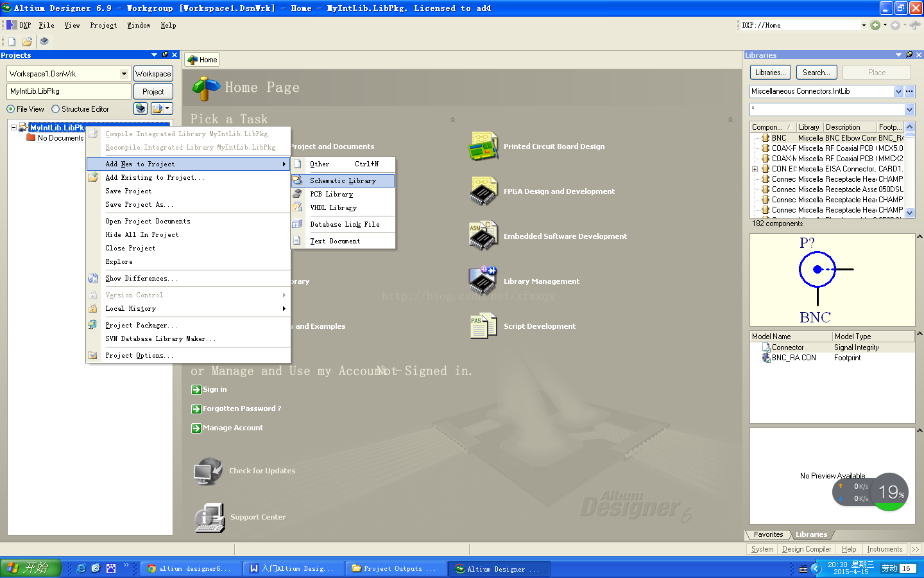Viewport: 924px width, 578px height.
Task: Open the FPGA Design and Development icon
Action: click(x=483, y=191)
